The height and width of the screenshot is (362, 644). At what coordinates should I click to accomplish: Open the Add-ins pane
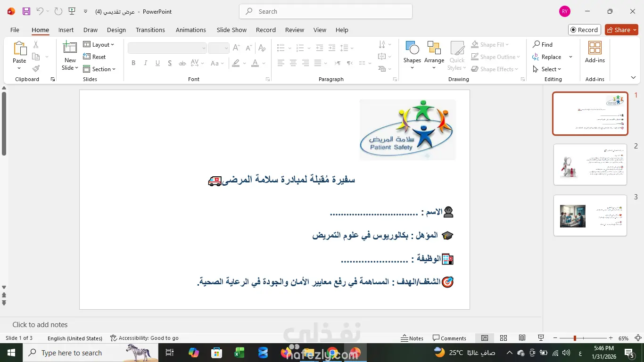point(595,52)
